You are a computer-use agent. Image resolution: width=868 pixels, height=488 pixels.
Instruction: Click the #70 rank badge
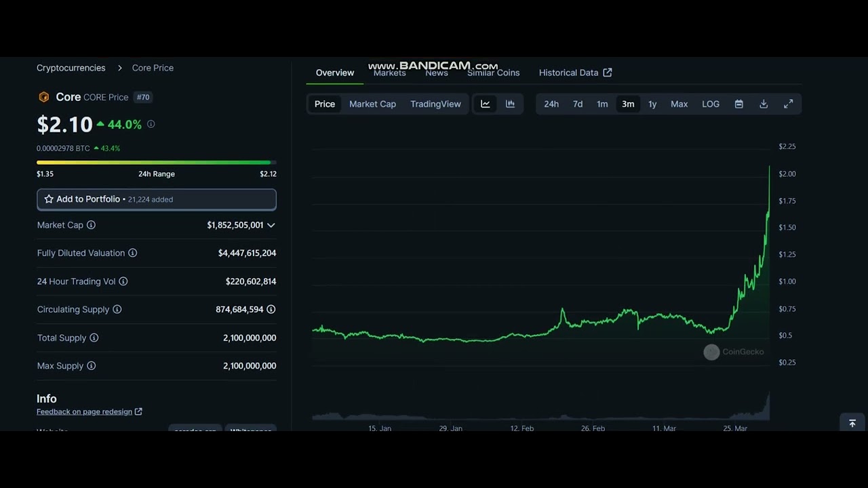click(x=143, y=97)
